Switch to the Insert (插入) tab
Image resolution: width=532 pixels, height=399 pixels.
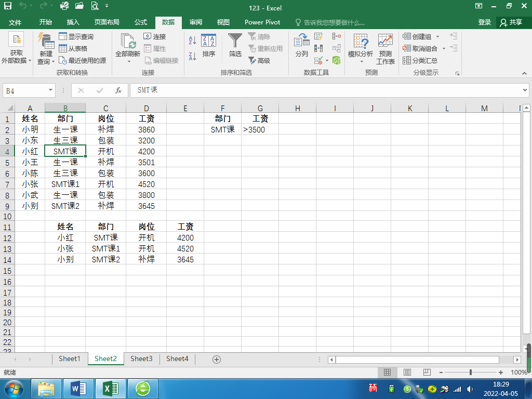click(73, 22)
